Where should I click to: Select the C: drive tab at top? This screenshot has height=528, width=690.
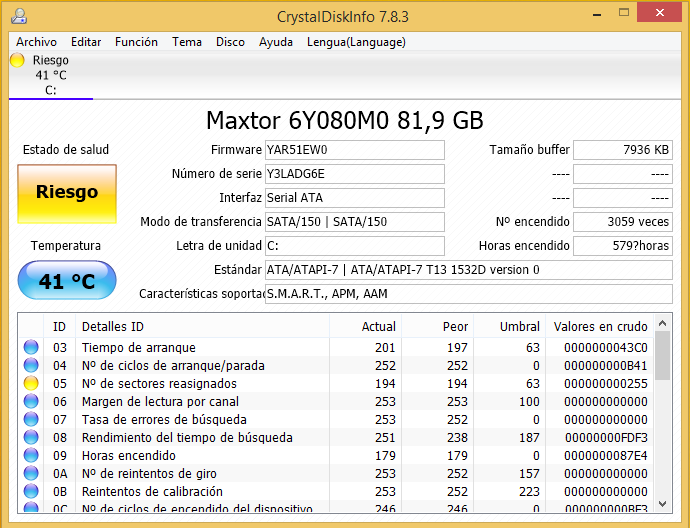coord(50,75)
